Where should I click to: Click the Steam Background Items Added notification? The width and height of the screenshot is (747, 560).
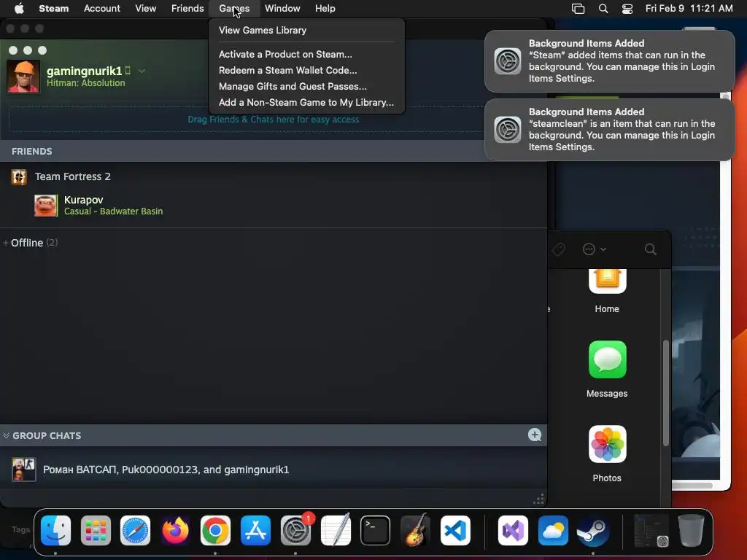tap(609, 61)
